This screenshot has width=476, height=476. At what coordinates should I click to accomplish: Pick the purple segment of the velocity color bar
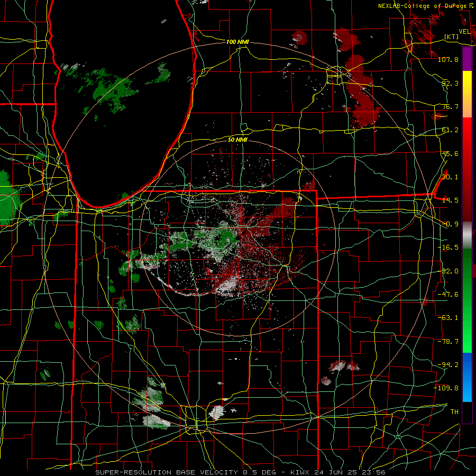(x=467, y=59)
